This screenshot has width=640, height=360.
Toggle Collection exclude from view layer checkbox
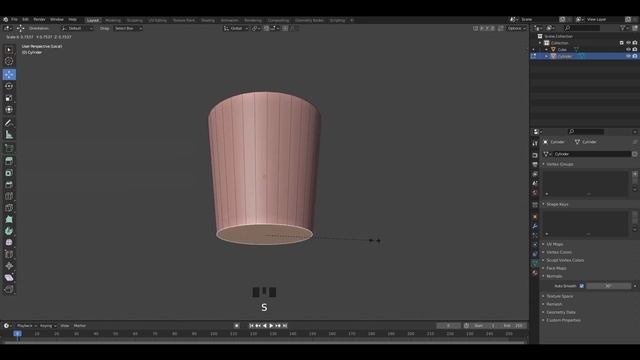(622, 43)
